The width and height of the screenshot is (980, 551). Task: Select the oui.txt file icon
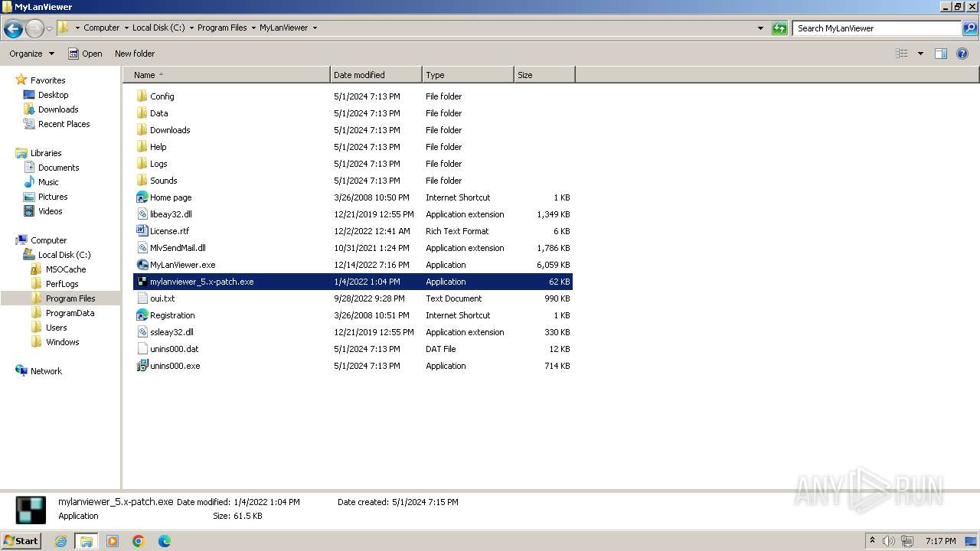[142, 298]
